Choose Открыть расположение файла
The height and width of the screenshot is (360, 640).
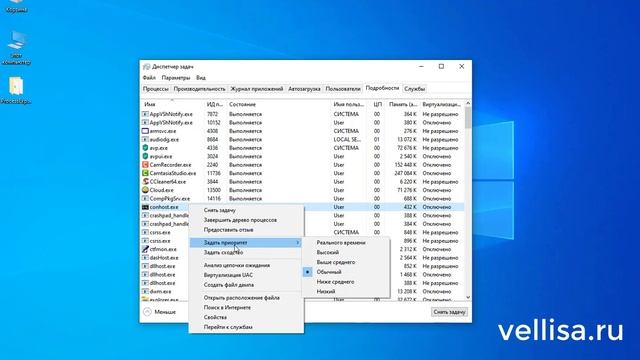coord(242,298)
